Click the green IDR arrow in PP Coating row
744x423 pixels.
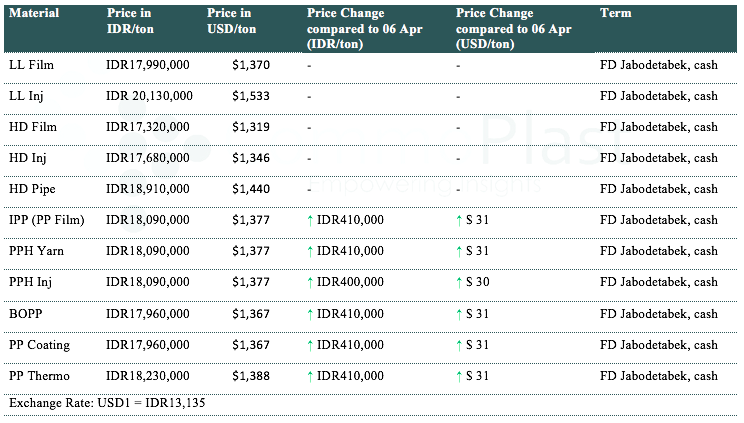click(311, 345)
